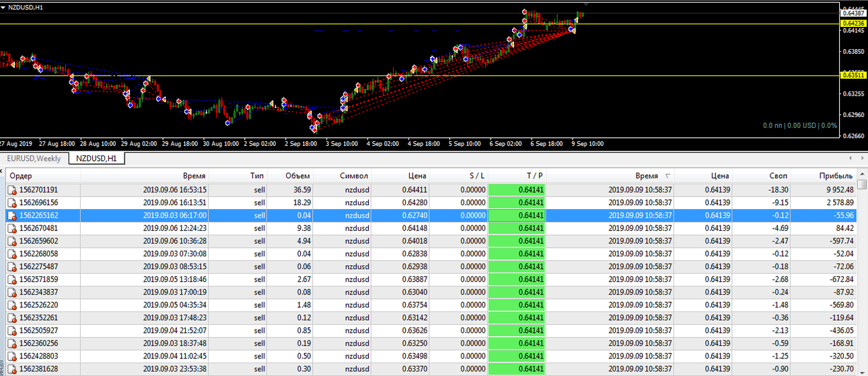This screenshot has height=376, width=868.
Task: Click the chart shift triangle marker at chart top
Action: point(585,5)
